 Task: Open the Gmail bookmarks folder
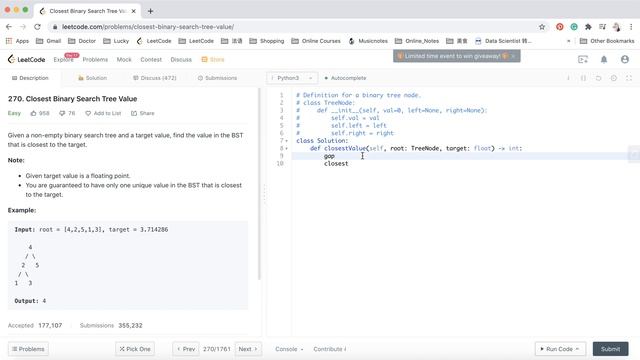point(49,41)
